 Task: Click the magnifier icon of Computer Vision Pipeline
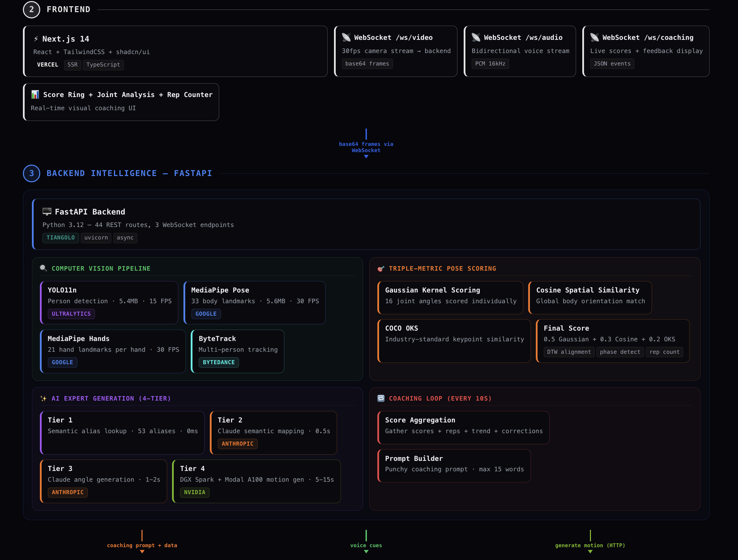click(43, 268)
